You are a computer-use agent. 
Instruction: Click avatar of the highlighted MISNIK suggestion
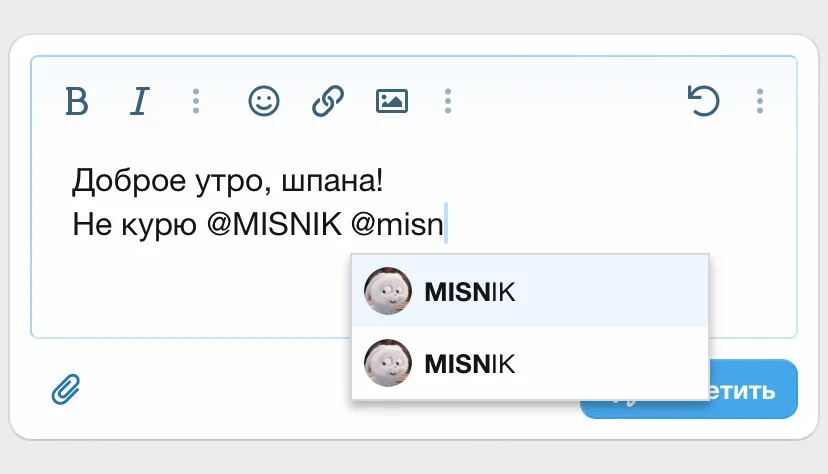(x=389, y=292)
